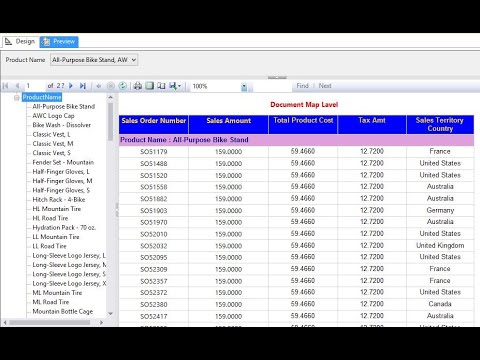Go to previous report page
The image size is (480, 360).
(17, 86)
